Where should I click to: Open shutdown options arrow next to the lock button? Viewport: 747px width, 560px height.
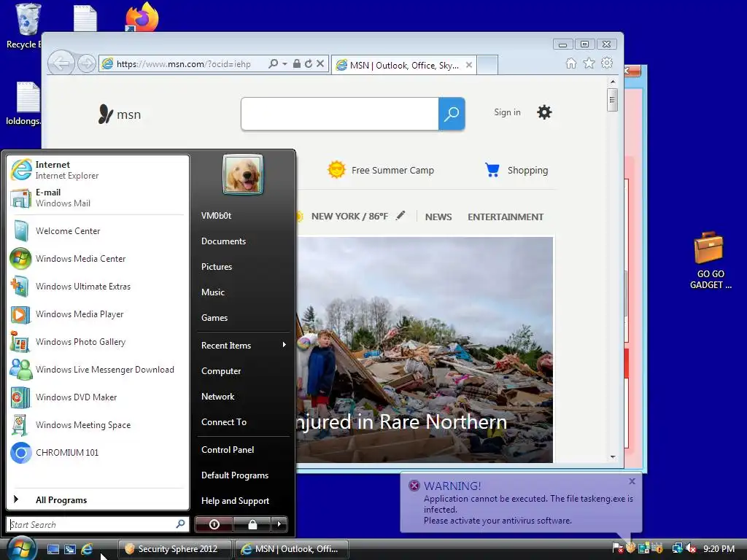tap(279, 524)
